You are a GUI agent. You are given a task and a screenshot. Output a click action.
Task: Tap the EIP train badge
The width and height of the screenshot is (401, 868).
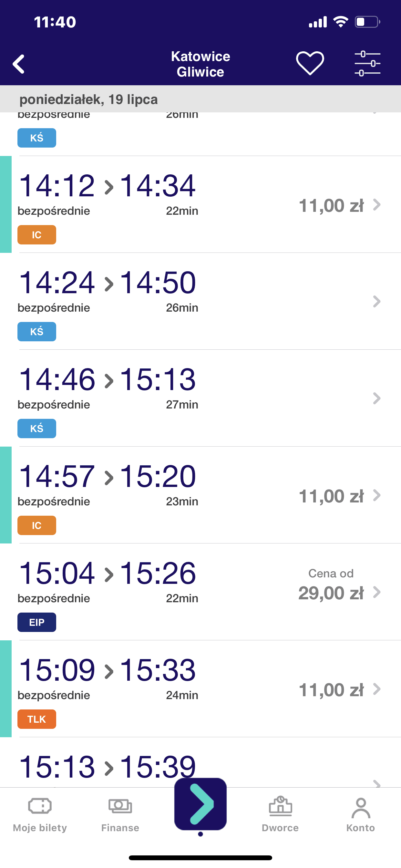click(37, 622)
